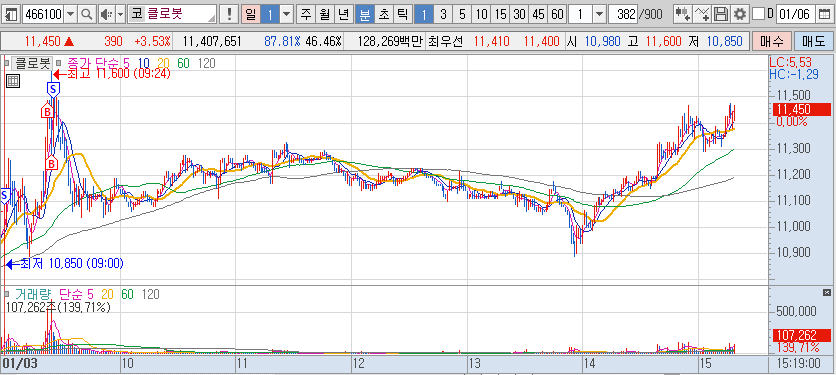Image resolution: width=836 pixels, height=375 pixels.
Task: Click the menu panel toggle icon beside code 466100
Action: [x=11, y=14]
